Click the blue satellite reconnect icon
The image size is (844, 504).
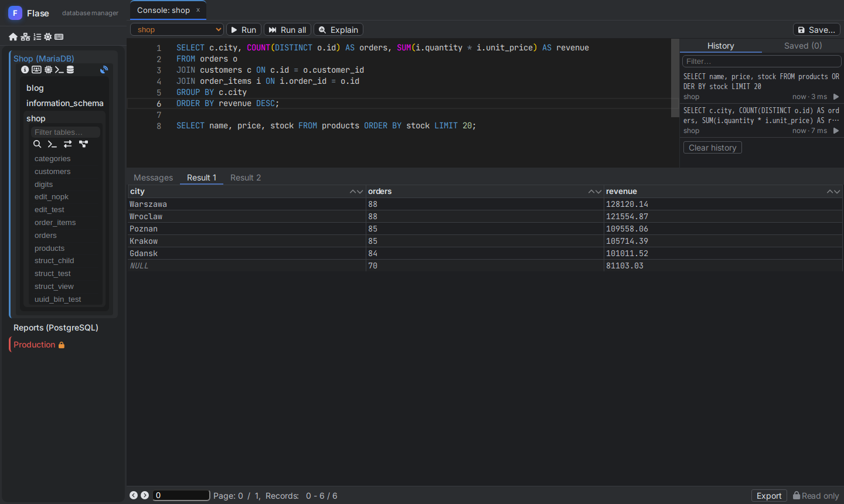[104, 70]
